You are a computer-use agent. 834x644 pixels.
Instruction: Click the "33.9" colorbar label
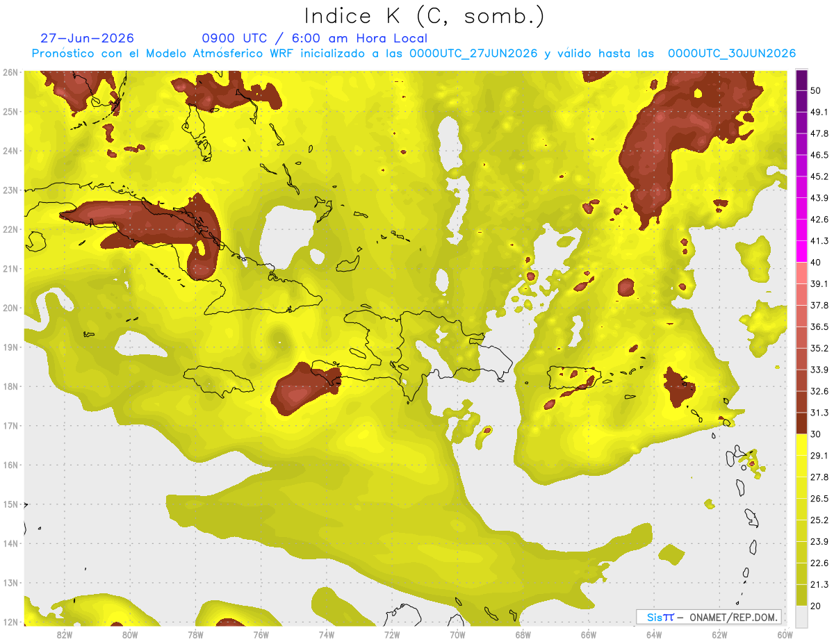coord(819,370)
